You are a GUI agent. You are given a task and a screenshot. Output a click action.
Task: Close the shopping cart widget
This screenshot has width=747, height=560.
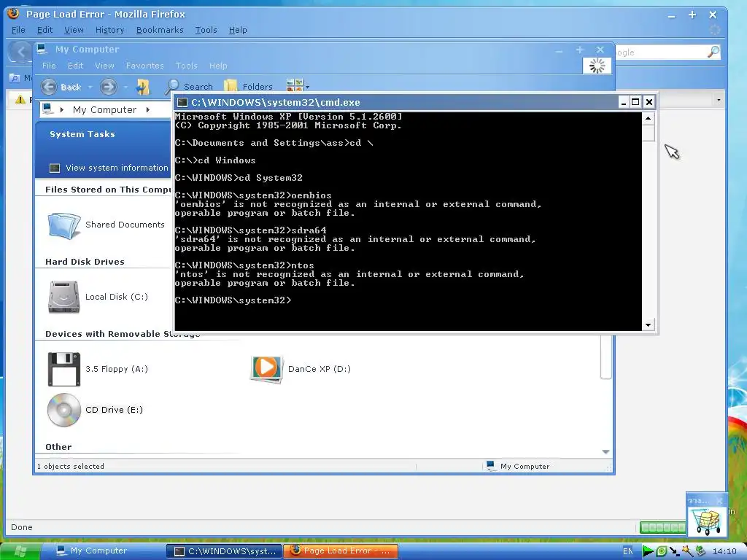pos(719,500)
